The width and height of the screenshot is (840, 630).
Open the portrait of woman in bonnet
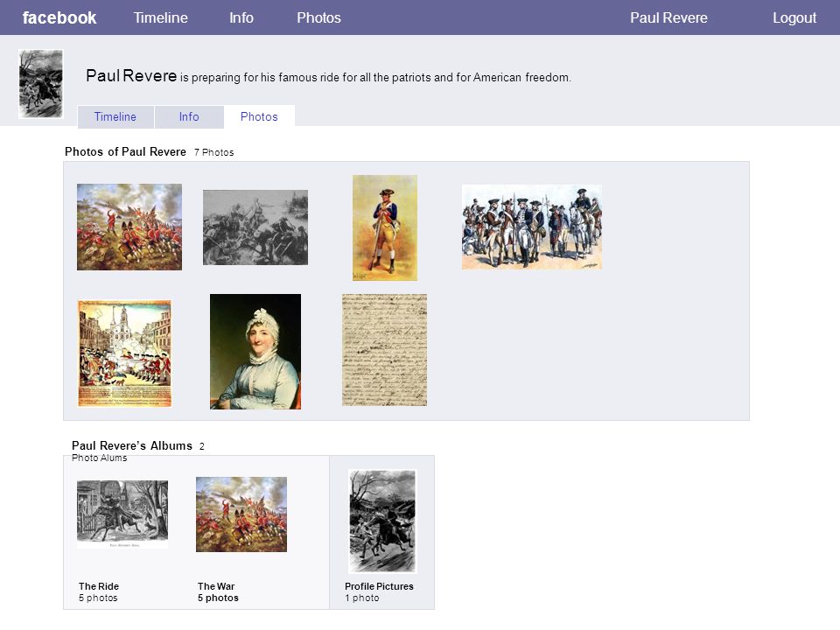pyautogui.click(x=255, y=352)
